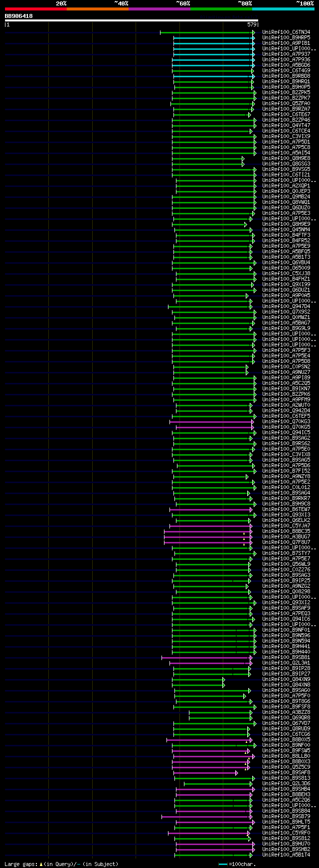Select the UniRef100_Q84XN9 label

(286, 680)
